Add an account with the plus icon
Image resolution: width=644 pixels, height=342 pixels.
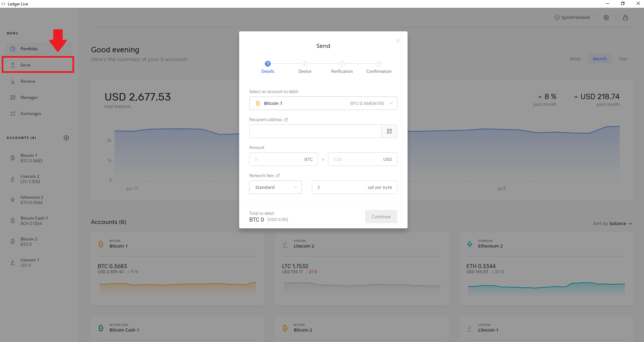coord(66,138)
